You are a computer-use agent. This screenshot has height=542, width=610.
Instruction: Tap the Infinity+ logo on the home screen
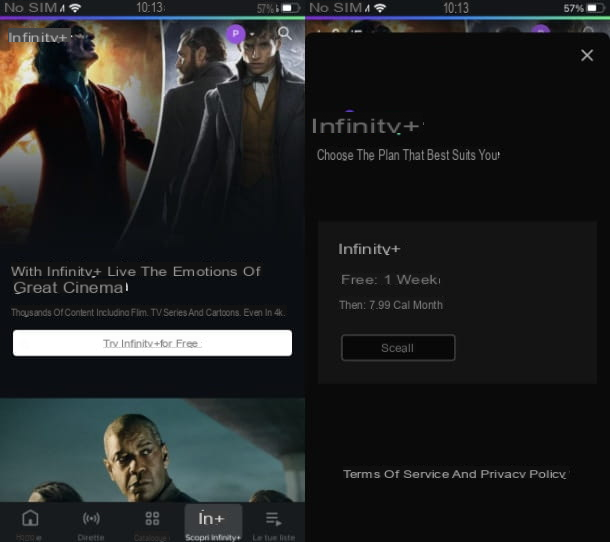(x=38, y=37)
